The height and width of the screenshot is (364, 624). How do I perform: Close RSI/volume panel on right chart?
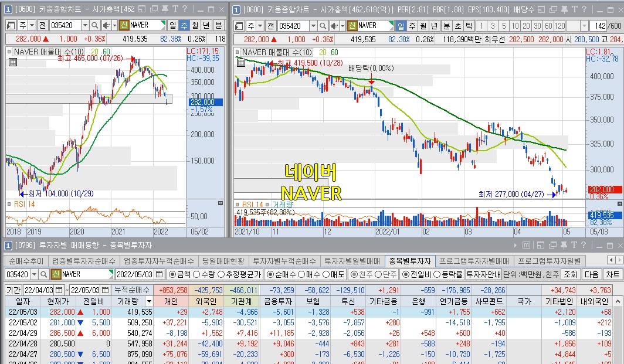619,203
